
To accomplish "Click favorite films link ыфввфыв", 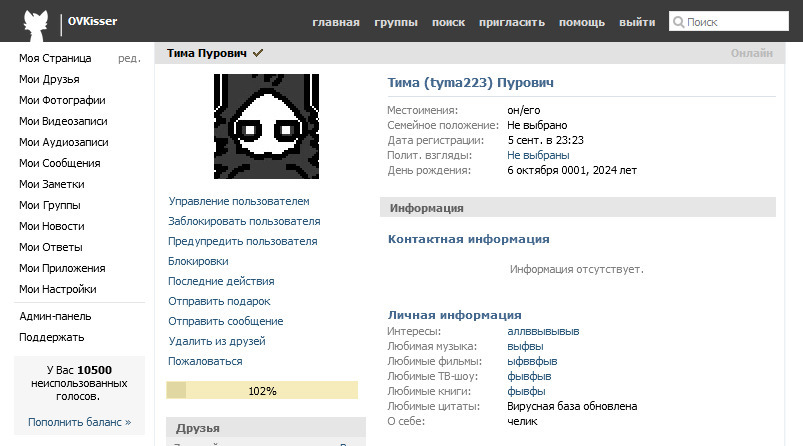I will pos(532,362).
